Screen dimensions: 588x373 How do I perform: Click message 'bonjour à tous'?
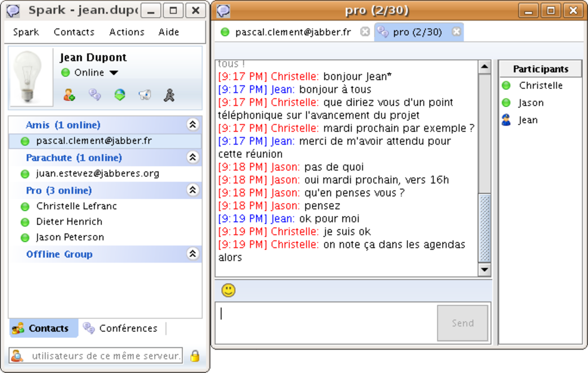335,90
